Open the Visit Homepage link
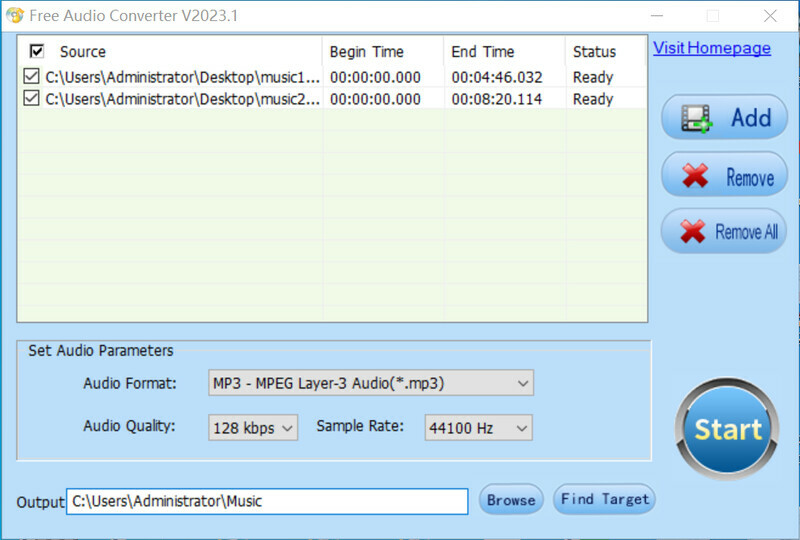 [x=712, y=48]
